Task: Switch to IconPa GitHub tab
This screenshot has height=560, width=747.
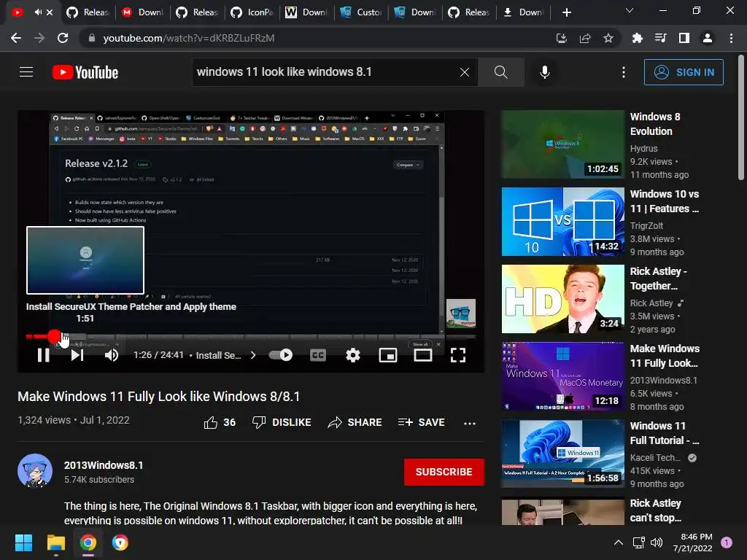Action: click(252, 12)
